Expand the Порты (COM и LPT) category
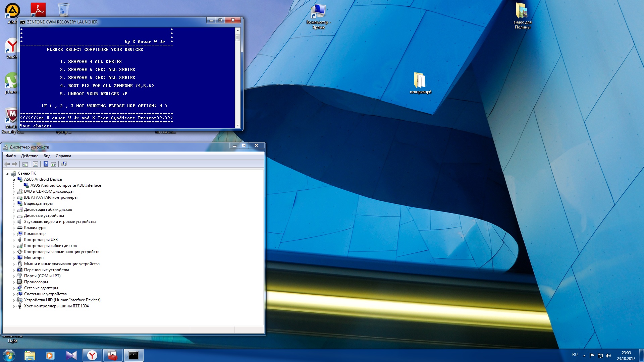The width and height of the screenshot is (644, 362). [x=14, y=276]
